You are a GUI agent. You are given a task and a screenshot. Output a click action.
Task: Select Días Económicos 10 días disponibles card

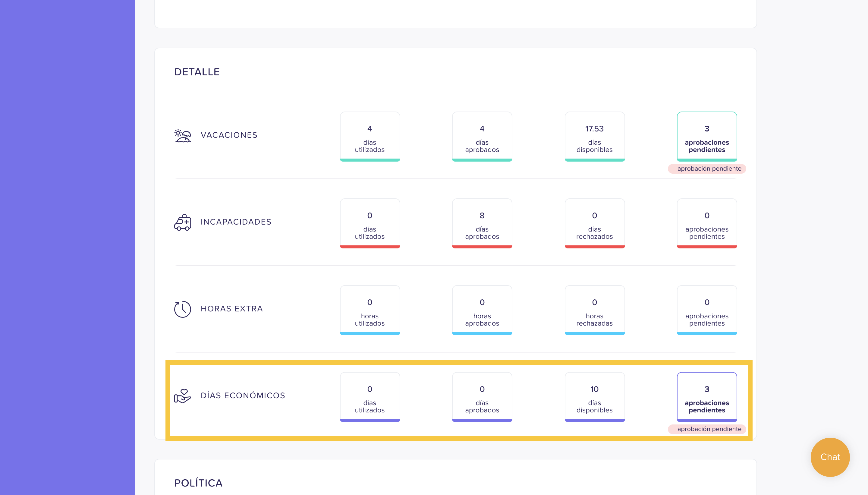tap(595, 397)
